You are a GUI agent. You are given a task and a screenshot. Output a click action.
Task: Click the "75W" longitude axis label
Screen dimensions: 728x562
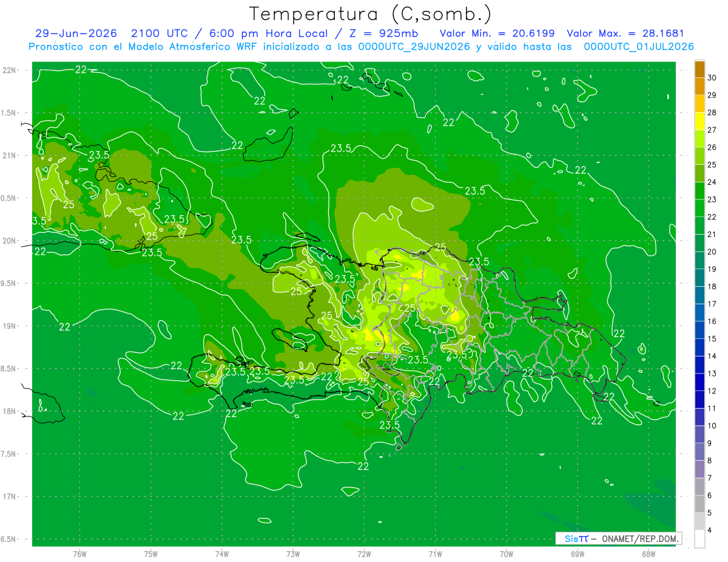(151, 554)
